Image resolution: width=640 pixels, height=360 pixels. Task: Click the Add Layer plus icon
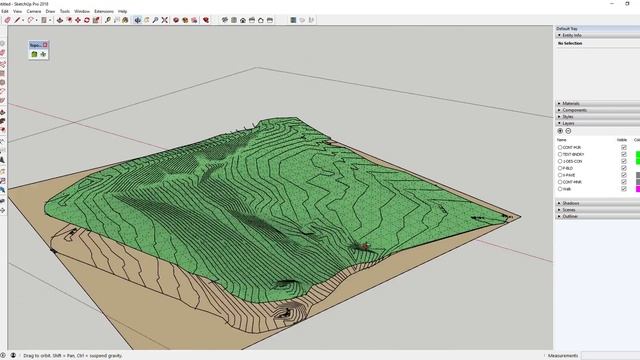click(560, 131)
